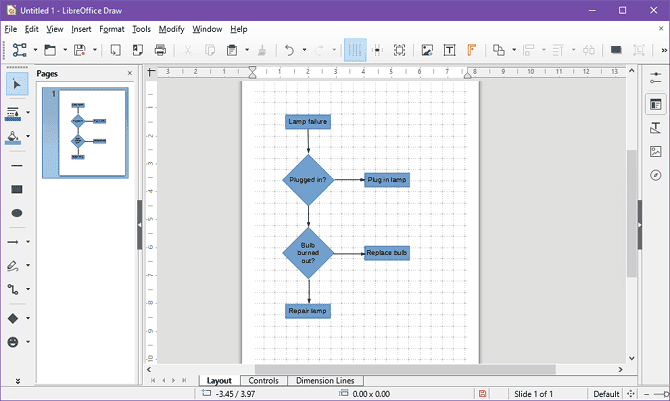This screenshot has height=401, width=670.
Task: Open the Fontwork text icon
Action: click(x=471, y=50)
